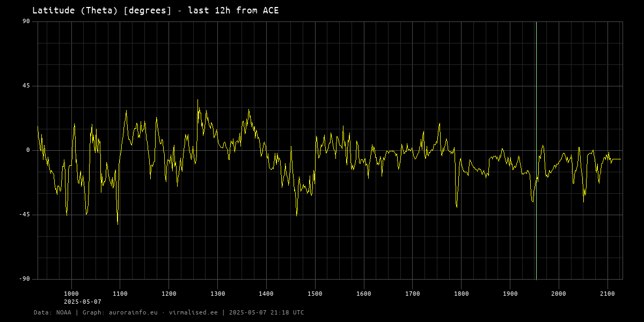Click the 1200 time axis label

tap(169, 294)
